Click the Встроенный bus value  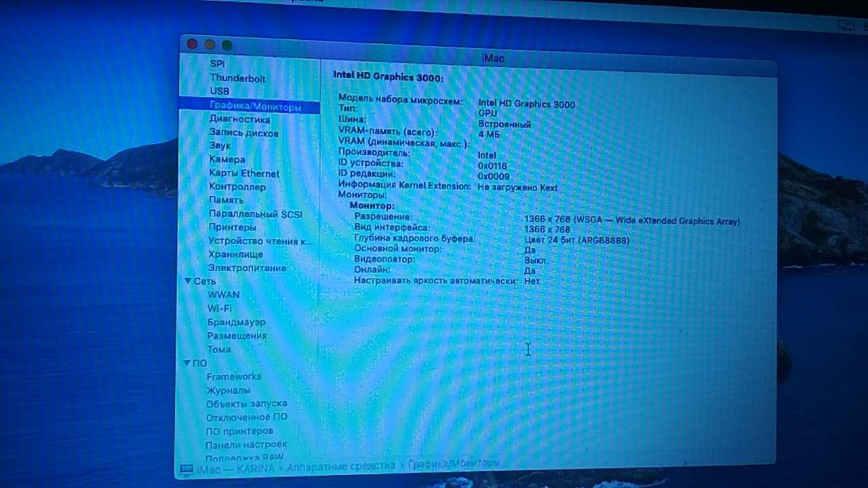click(x=505, y=124)
